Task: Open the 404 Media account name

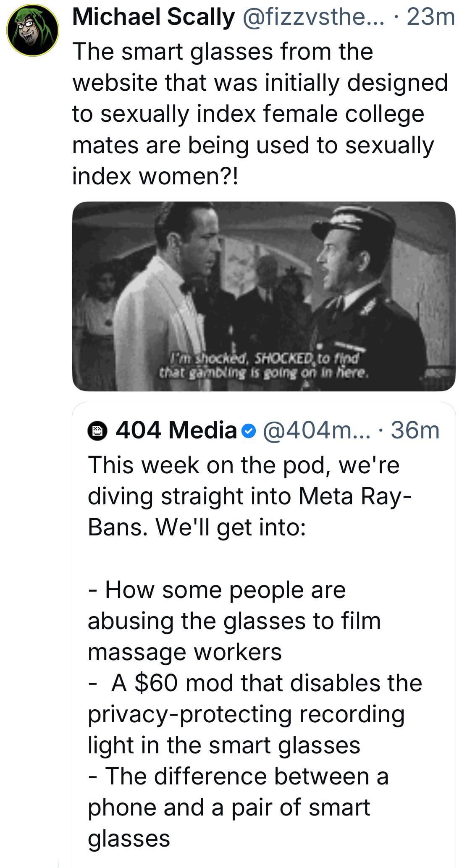Action: 176,431
